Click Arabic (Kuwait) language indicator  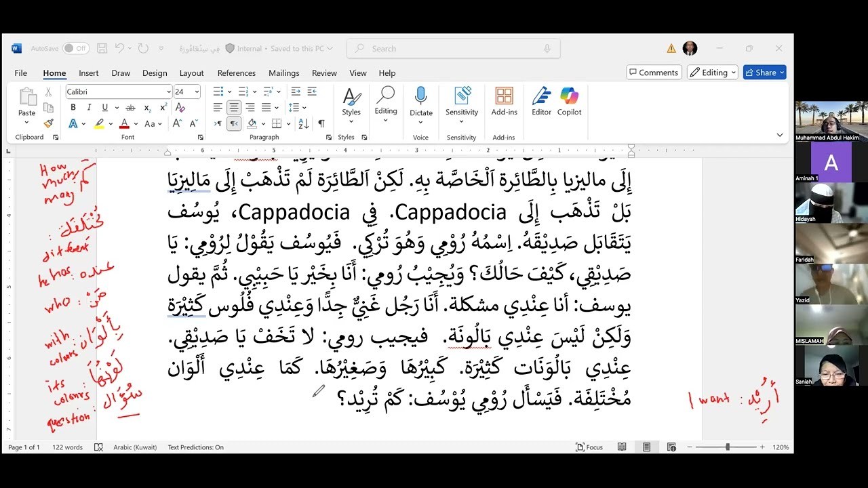pyautogui.click(x=135, y=447)
